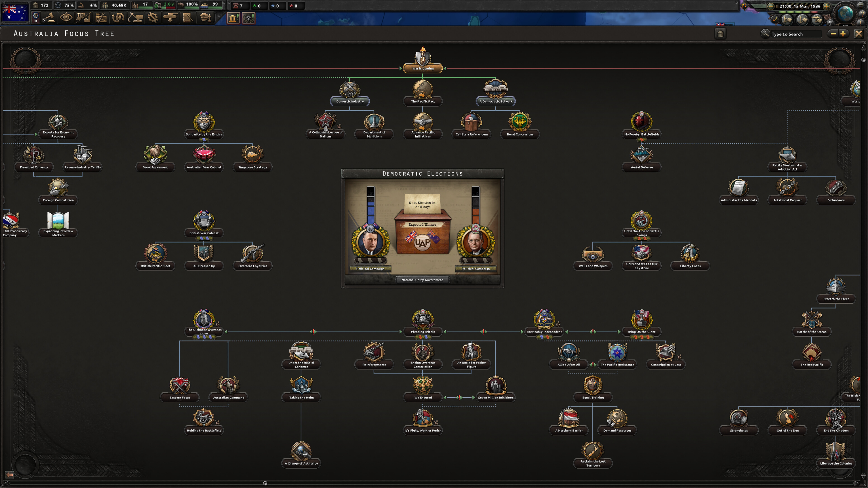Choose the Liberty Loans focus icon
Image resolution: width=868 pixels, height=488 pixels.
click(x=690, y=253)
